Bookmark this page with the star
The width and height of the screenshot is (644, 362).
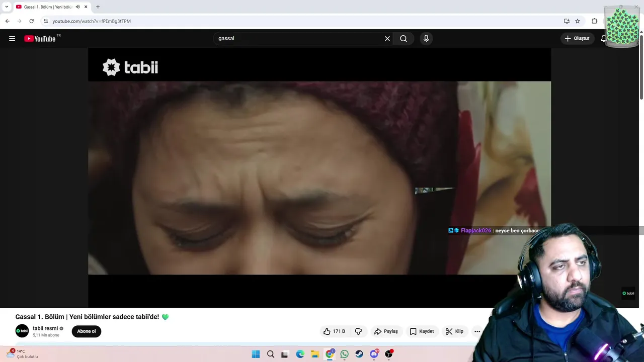578,21
